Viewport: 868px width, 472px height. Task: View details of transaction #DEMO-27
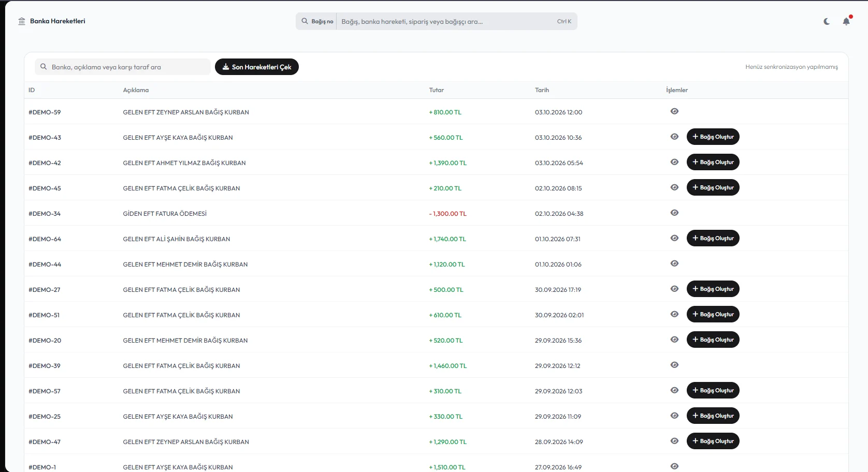[x=674, y=289]
